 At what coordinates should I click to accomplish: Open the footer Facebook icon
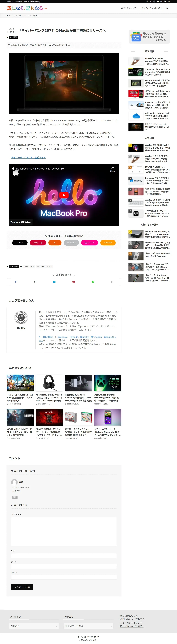click(78, 637)
